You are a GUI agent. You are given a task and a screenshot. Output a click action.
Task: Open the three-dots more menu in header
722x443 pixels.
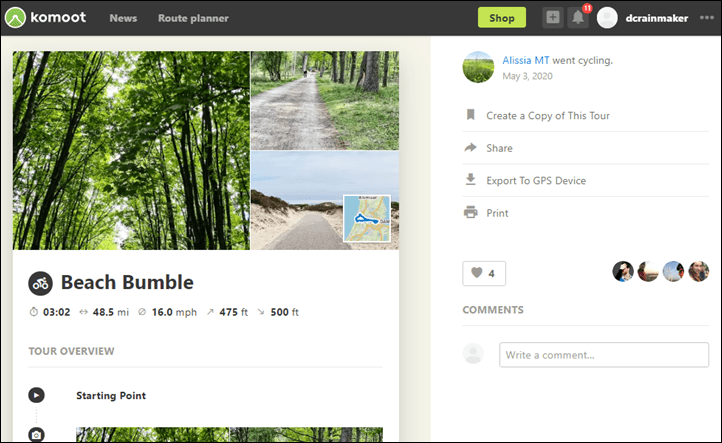706,17
